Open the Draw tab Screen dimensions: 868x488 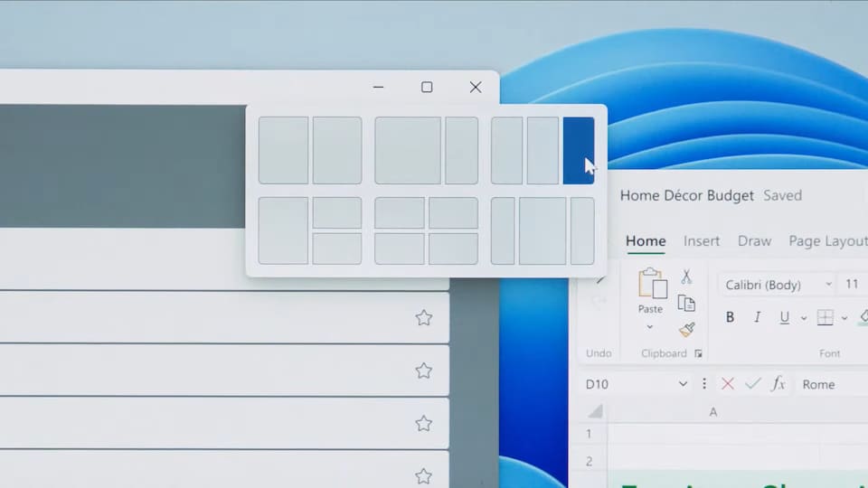[x=754, y=241]
